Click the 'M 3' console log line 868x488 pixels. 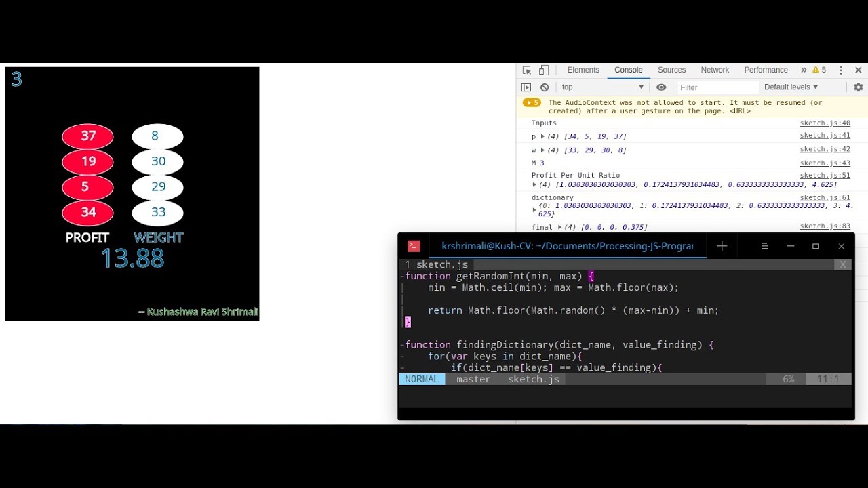point(538,163)
